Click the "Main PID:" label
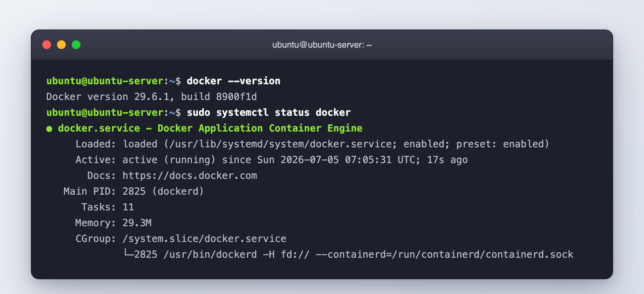This screenshot has height=294, width=644. point(90,191)
